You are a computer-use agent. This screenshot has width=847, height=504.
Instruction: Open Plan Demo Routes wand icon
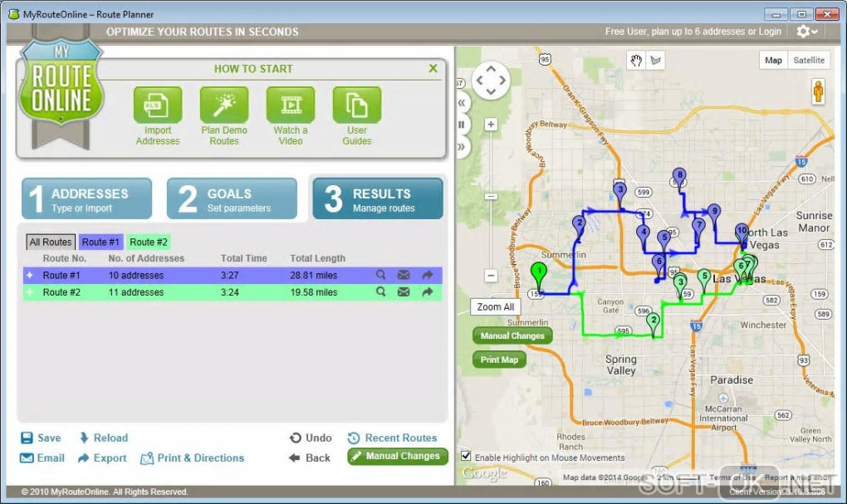pyautogui.click(x=223, y=105)
